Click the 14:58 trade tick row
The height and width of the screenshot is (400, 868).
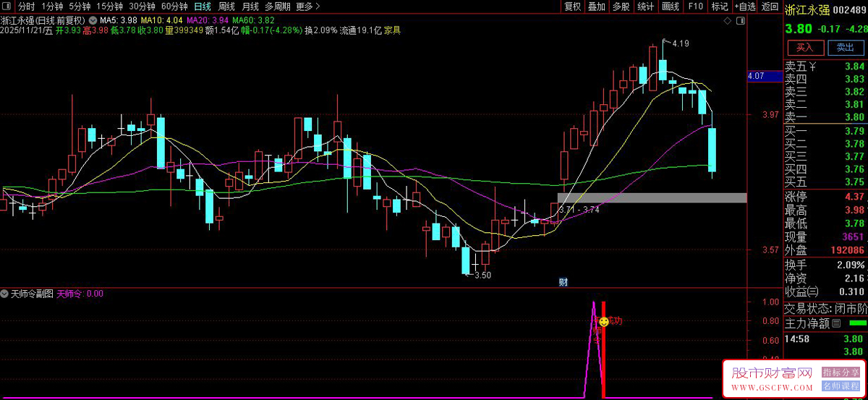(825, 339)
